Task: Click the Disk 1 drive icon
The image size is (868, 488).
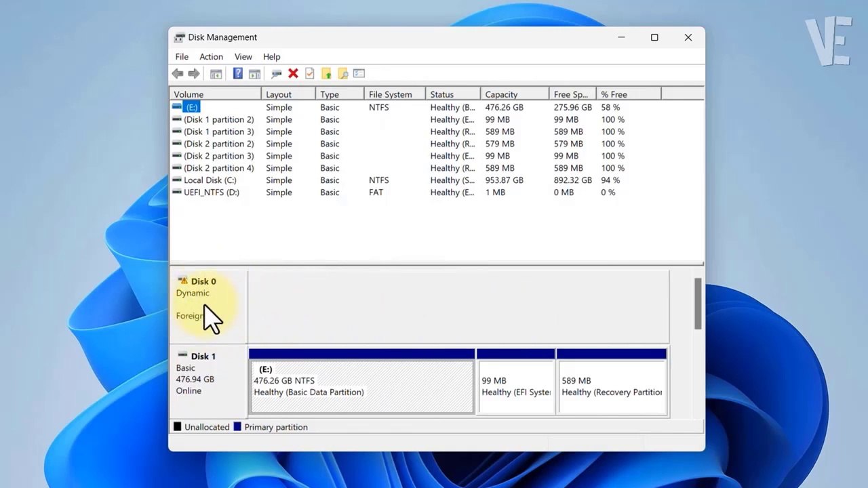Action: coord(182,356)
